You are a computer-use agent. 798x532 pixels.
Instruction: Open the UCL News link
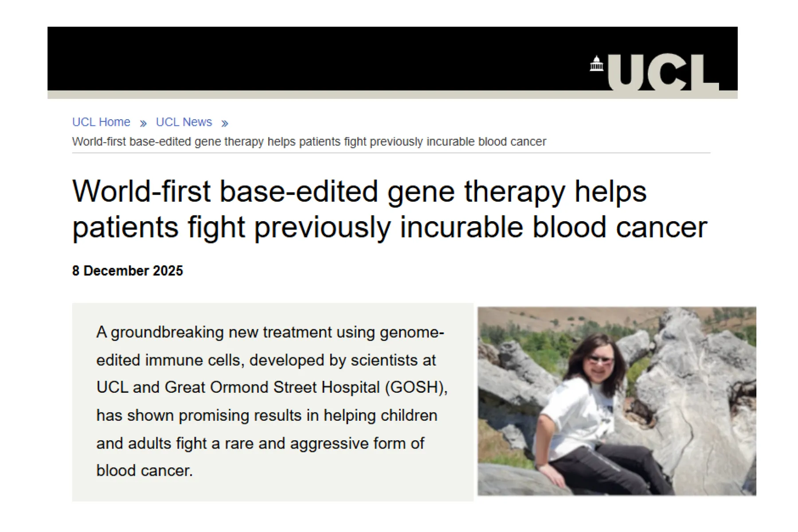[183, 122]
